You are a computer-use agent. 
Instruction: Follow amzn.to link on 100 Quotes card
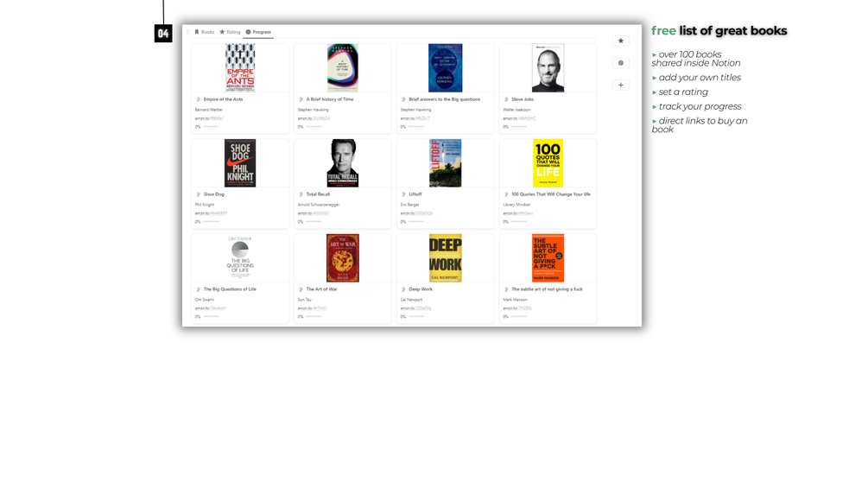(518, 213)
